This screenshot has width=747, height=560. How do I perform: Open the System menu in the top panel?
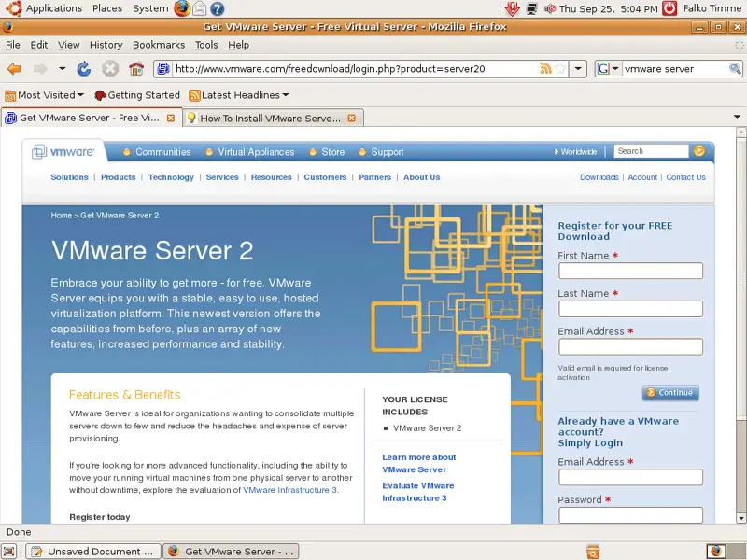[150, 8]
